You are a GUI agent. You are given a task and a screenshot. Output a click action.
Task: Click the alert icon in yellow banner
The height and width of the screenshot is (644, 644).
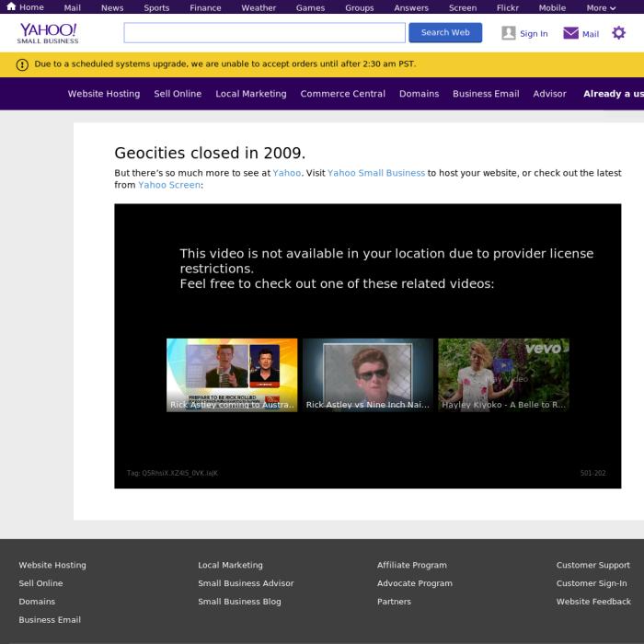coord(22,64)
